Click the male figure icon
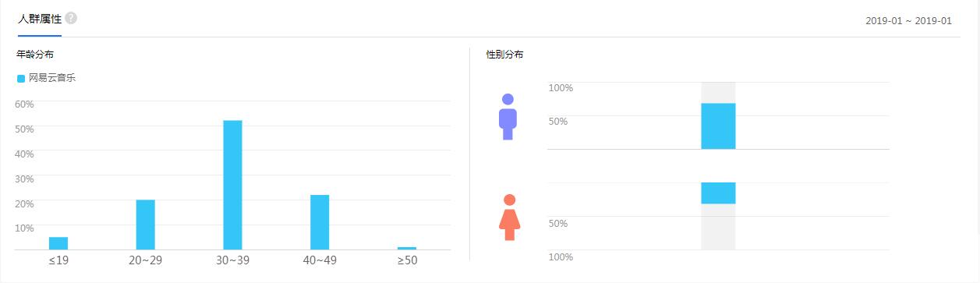 click(x=508, y=117)
